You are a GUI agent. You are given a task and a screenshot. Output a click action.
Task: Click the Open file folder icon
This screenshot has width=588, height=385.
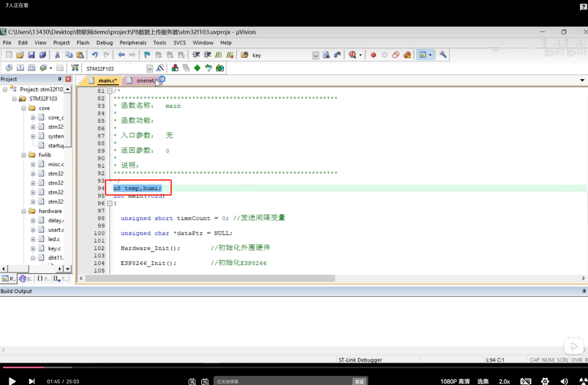pyautogui.click(x=20, y=55)
